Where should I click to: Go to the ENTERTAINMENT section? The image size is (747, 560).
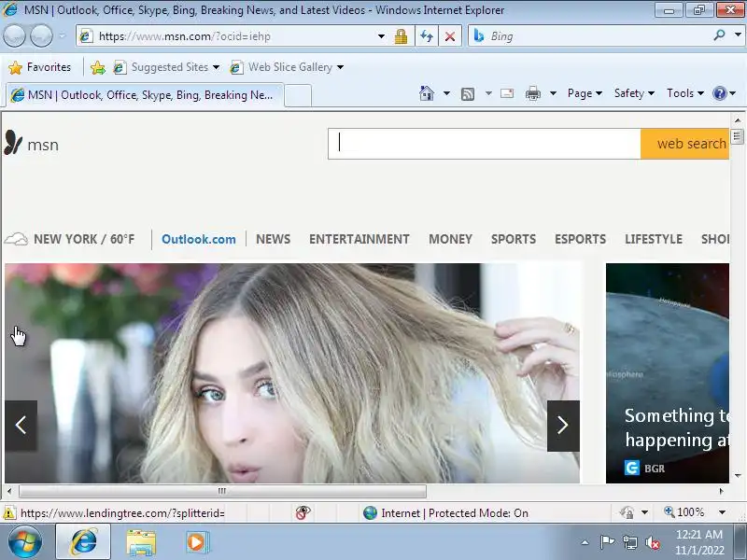(x=359, y=239)
